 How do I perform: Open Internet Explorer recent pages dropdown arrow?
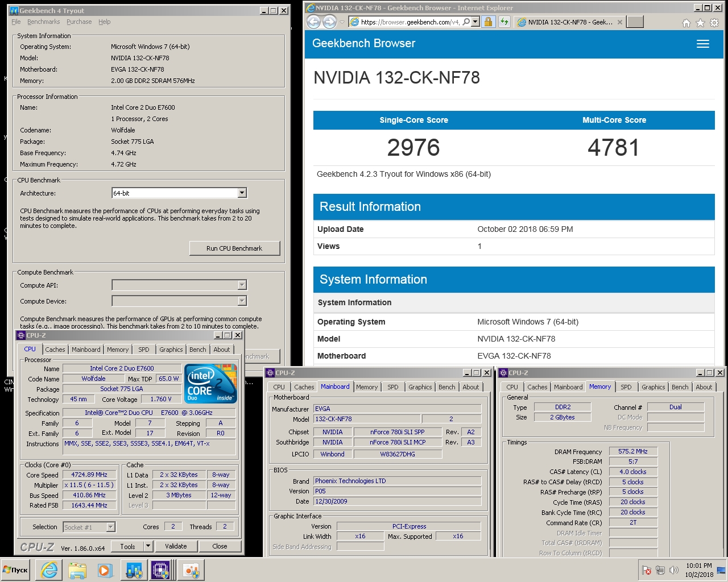[x=342, y=22]
